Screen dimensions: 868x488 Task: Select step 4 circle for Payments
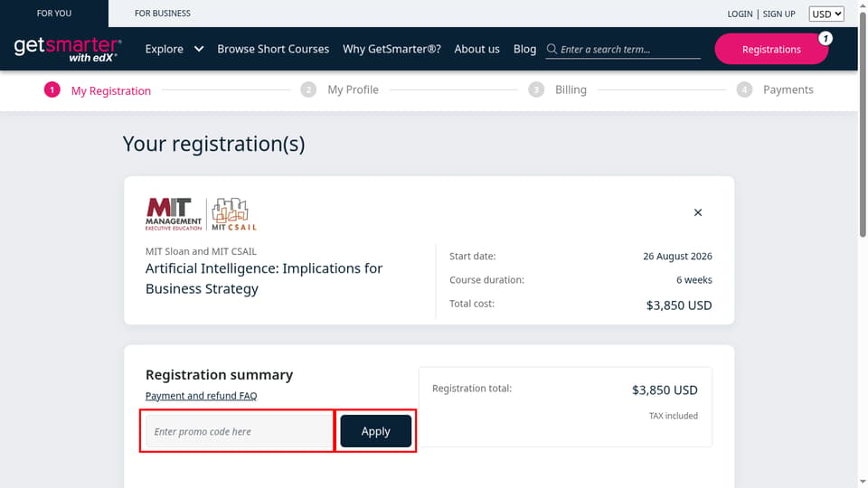point(744,89)
